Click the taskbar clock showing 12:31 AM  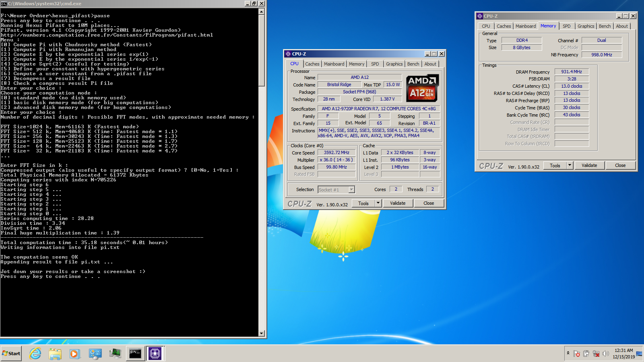pyautogui.click(x=623, y=354)
